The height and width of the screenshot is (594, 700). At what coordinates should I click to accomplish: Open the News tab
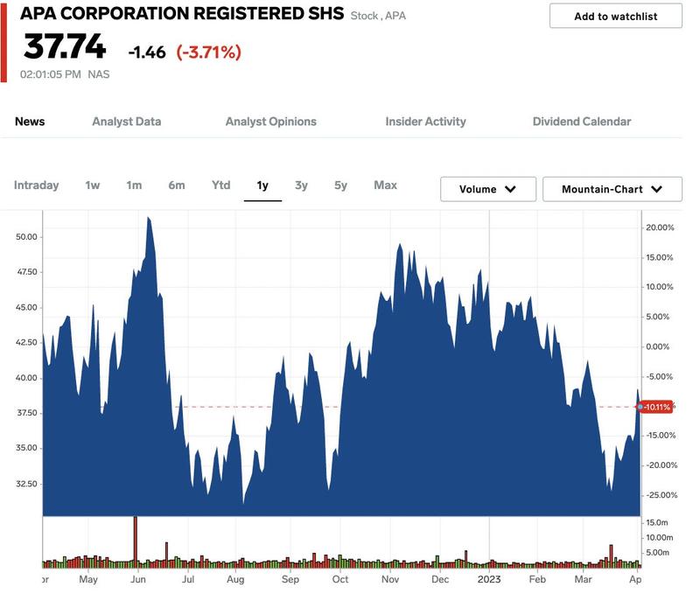point(30,122)
